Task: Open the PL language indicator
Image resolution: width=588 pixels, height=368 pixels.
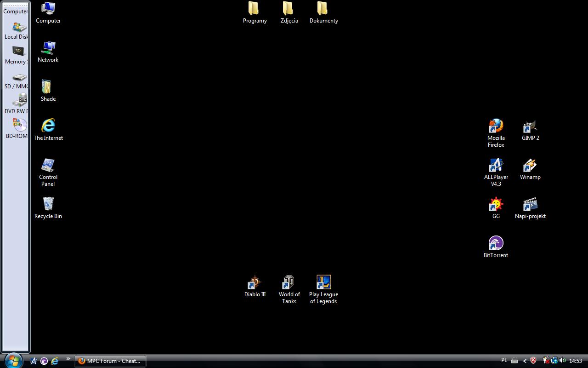Action: [504, 361]
